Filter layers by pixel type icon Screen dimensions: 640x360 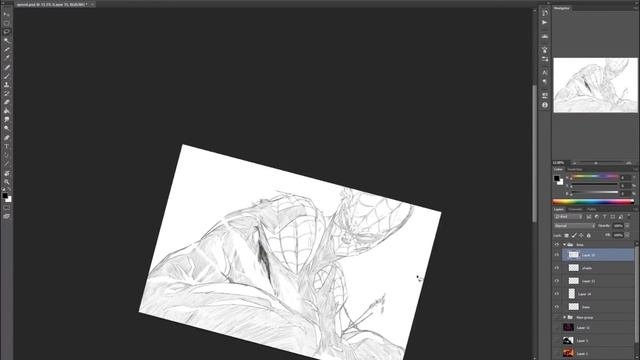click(x=589, y=217)
